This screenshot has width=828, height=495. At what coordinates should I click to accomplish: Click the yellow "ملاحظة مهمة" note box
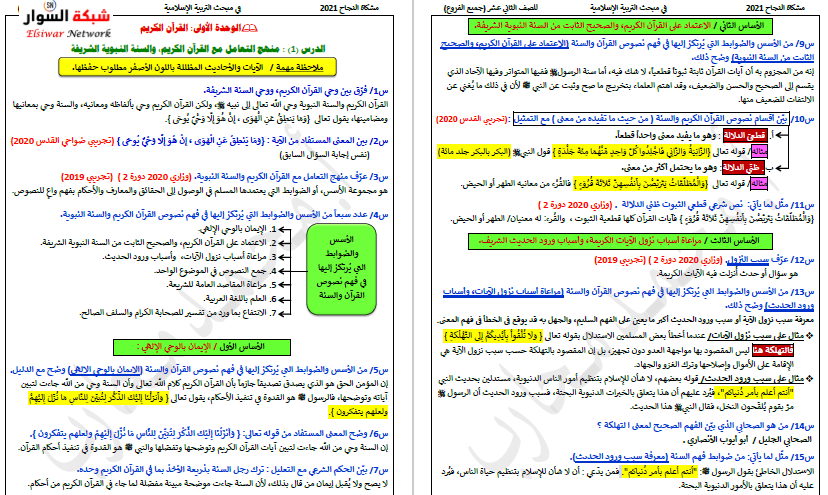click(x=197, y=67)
